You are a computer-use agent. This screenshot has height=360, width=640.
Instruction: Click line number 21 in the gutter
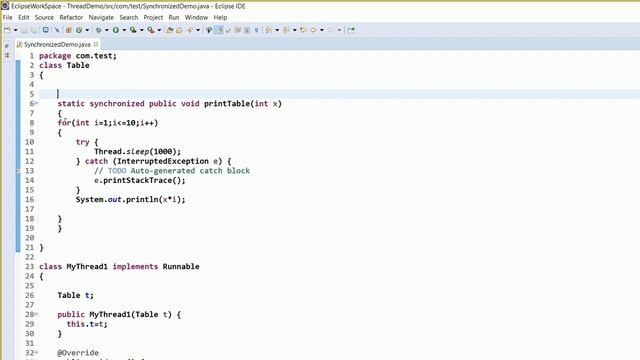click(29, 247)
